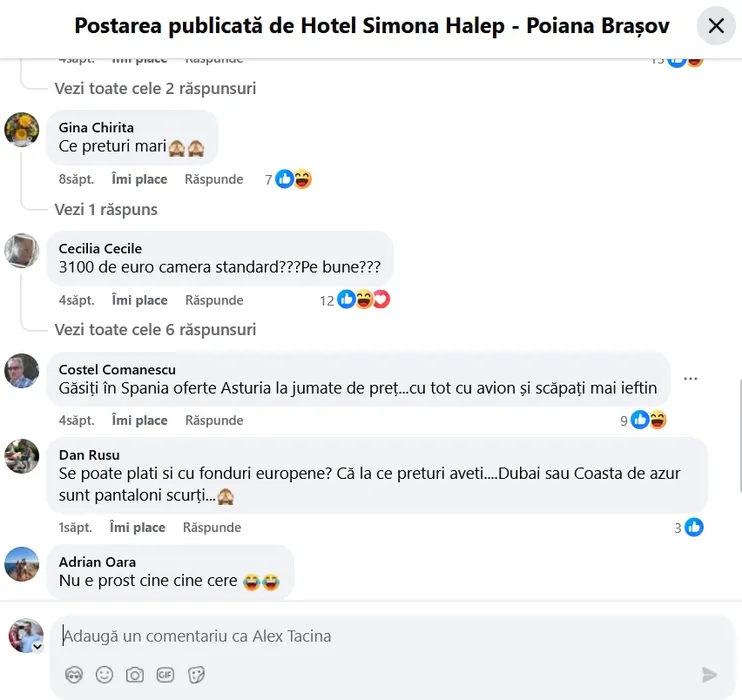Switch commenting profile via the avatar arrow
The height and width of the screenshot is (700, 742).
(38, 647)
